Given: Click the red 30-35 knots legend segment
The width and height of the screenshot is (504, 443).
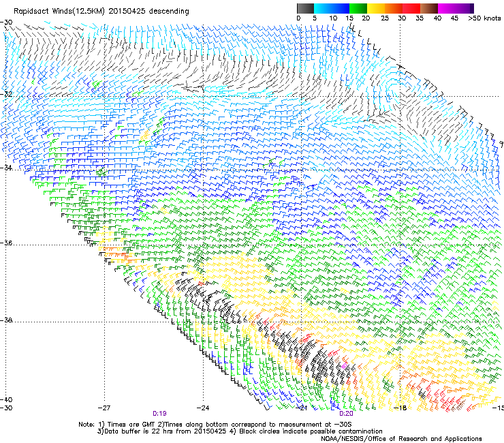Looking at the screenshot, I should (411, 8).
